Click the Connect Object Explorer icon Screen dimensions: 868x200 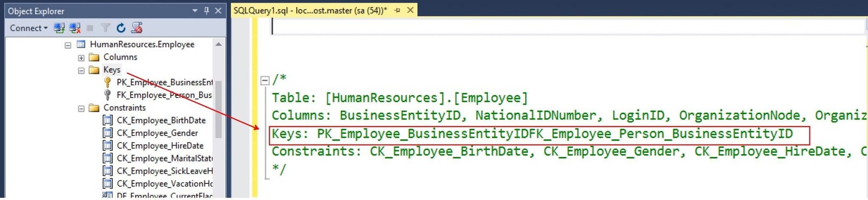[x=60, y=28]
